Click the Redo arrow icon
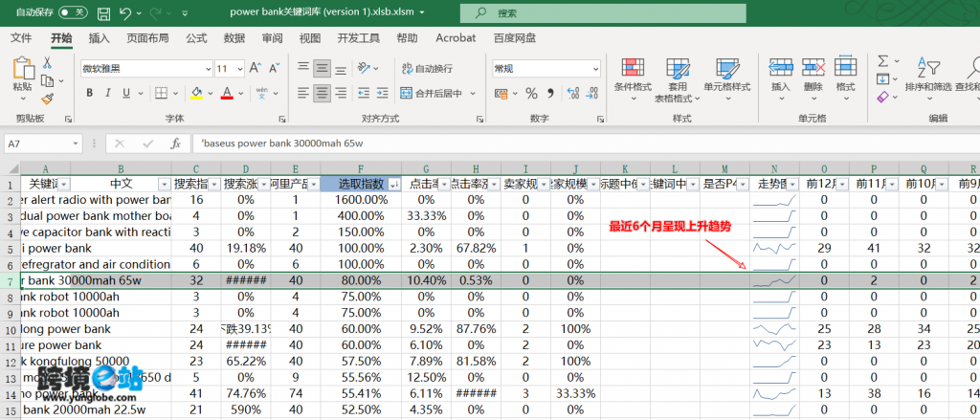Image resolution: width=980 pixels, height=420 pixels. (x=156, y=12)
